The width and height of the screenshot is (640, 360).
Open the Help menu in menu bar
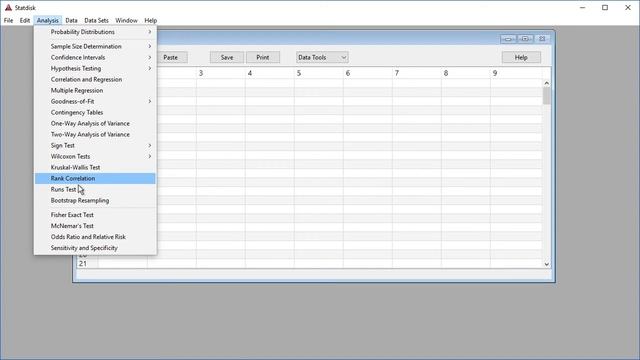tap(151, 20)
